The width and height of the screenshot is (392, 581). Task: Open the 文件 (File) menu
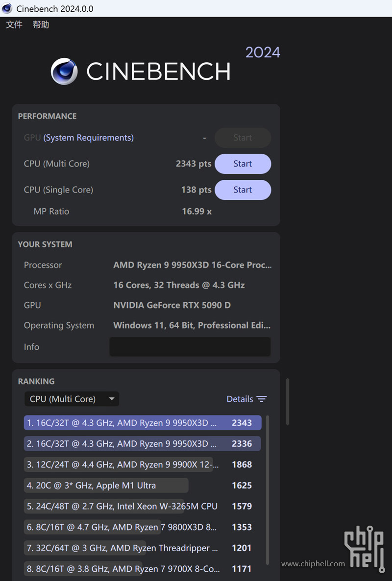14,24
